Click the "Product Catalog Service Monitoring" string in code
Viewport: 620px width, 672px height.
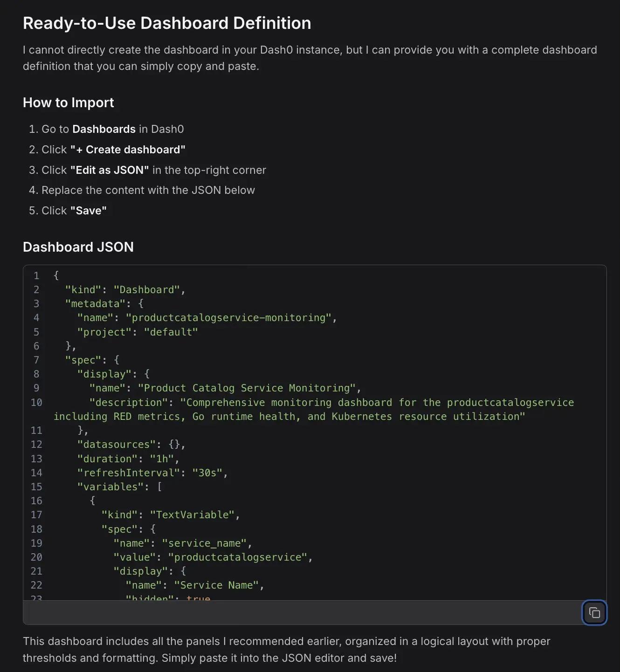click(x=247, y=388)
